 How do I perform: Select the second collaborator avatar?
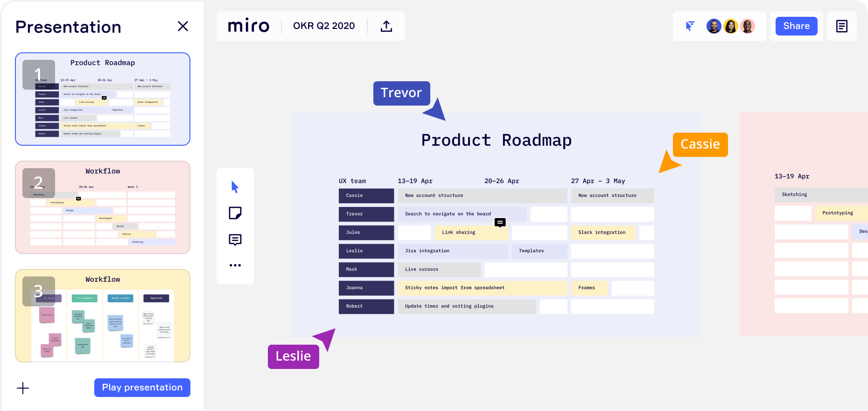(730, 26)
